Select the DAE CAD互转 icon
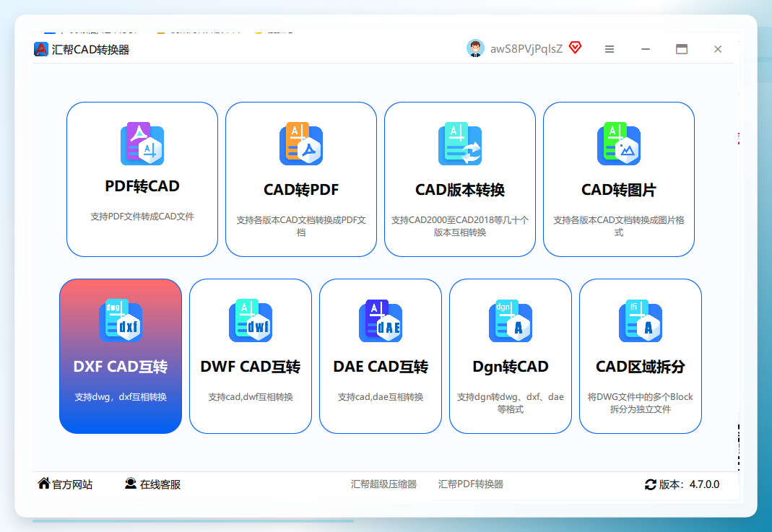Screen dimensions: 772x532 [x=381, y=321]
